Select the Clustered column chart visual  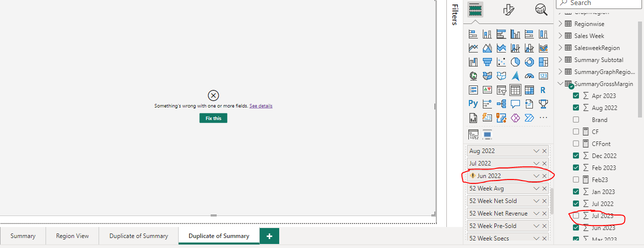pos(515,34)
